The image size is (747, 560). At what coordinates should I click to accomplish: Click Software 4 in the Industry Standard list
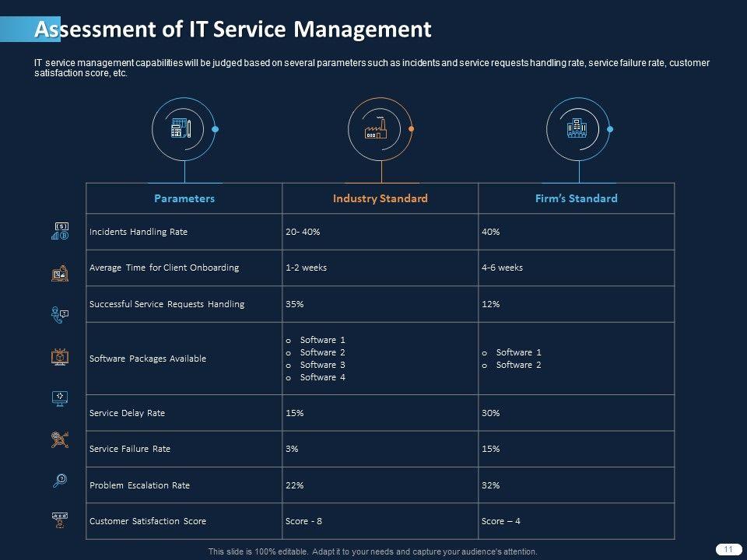[x=322, y=377]
